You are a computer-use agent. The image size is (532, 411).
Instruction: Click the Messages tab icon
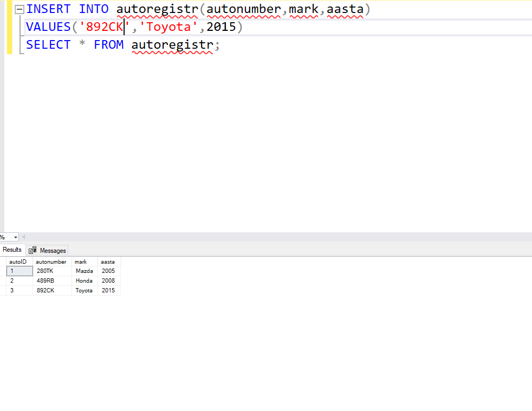click(33, 251)
